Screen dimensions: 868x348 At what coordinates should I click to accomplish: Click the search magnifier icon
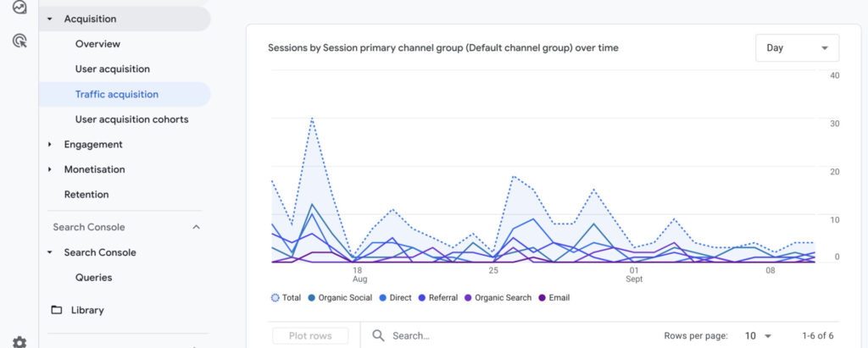378,335
